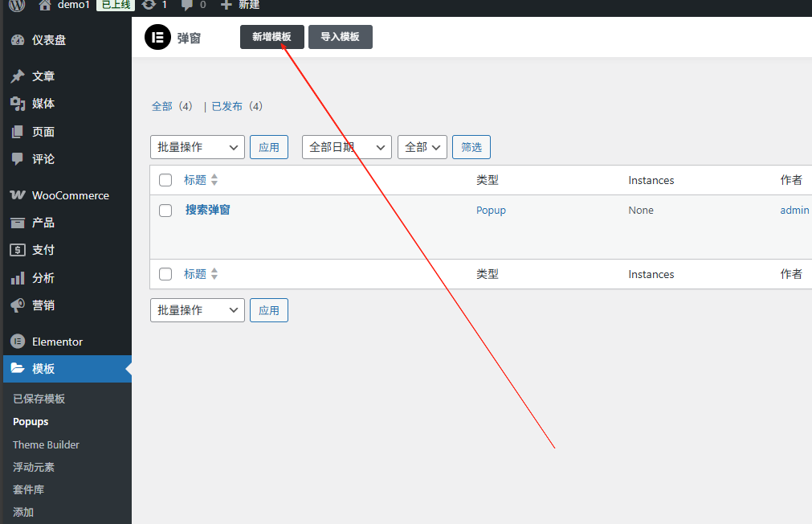Screen dimensions: 812x524
Task: Check the 搜索弹窗 row checkbox
Action: point(165,211)
